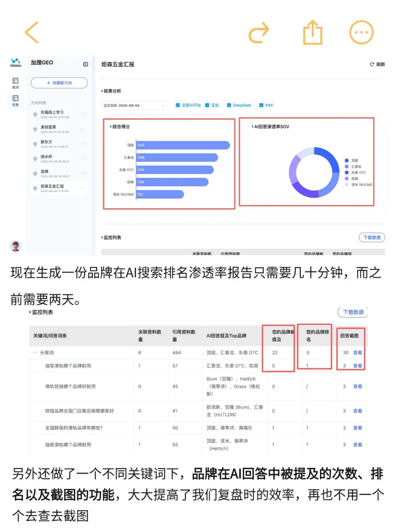Open the circled more options icon
The width and height of the screenshot is (399, 532).
(361, 32)
